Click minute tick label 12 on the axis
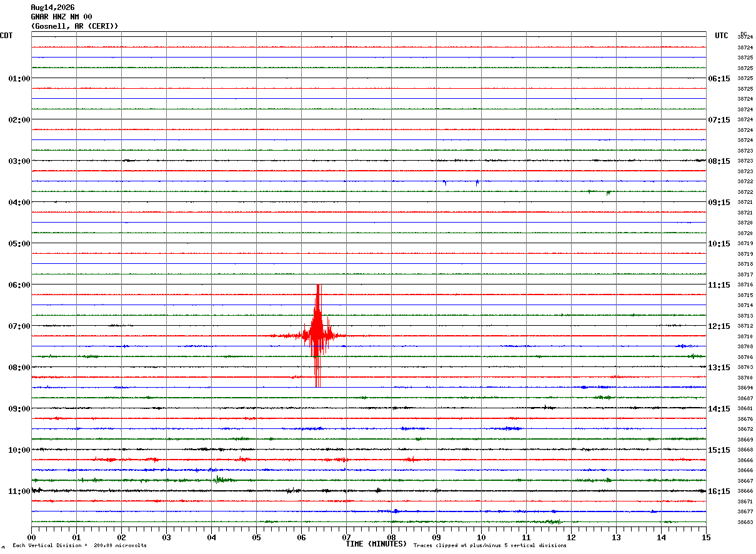The height and width of the screenshot is (554, 756). click(x=571, y=537)
